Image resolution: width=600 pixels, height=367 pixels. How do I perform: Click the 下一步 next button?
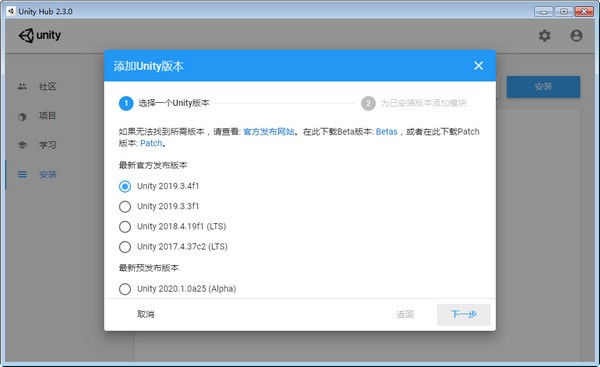click(x=464, y=315)
